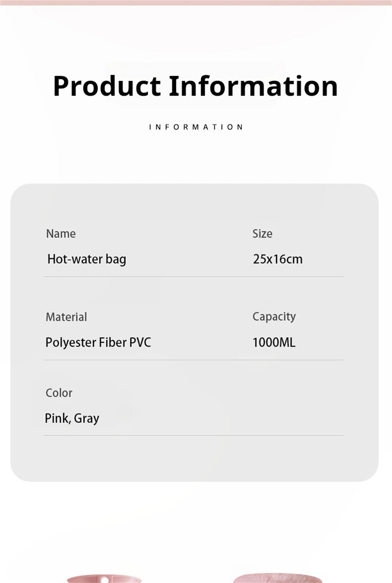
Task: Select the "Size" field label
Action: click(x=262, y=234)
